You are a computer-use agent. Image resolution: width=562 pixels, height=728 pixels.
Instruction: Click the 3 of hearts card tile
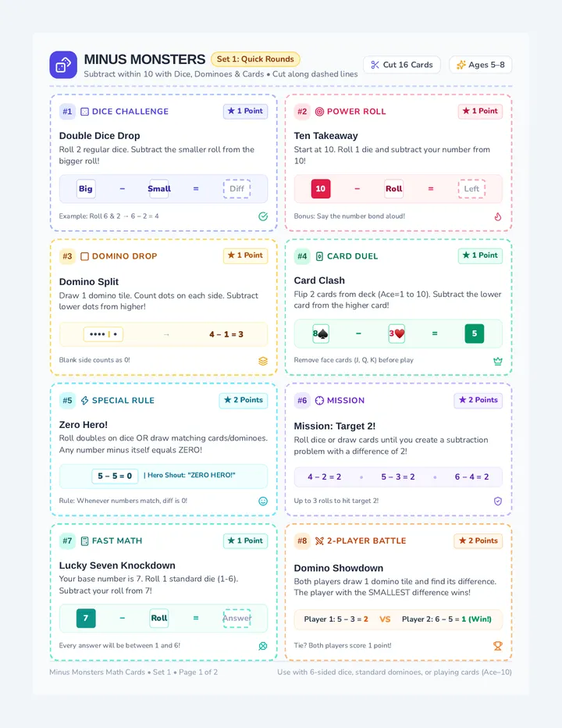pos(397,334)
